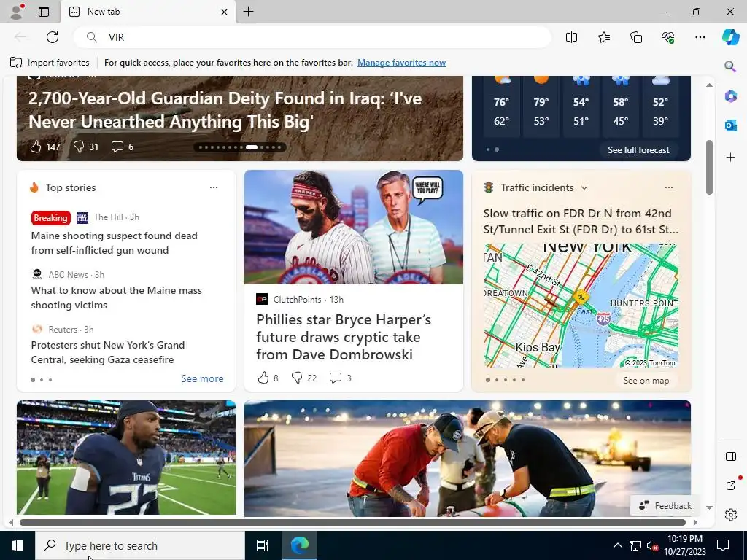
Task: Open Settings and more ellipsis menu
Action: tap(700, 37)
